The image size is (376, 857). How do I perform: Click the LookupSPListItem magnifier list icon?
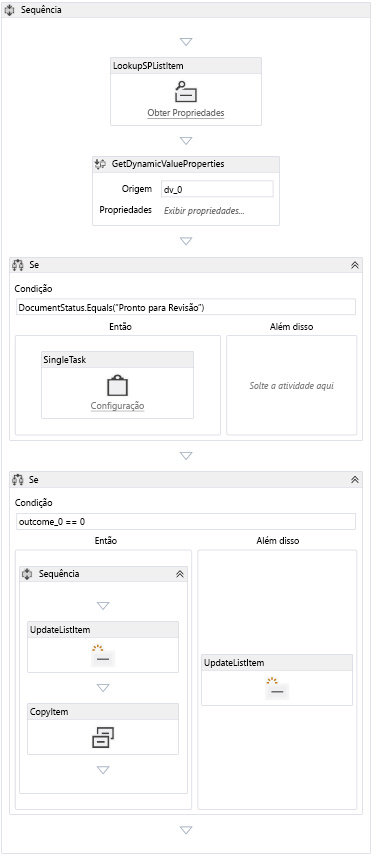pyautogui.click(x=186, y=91)
